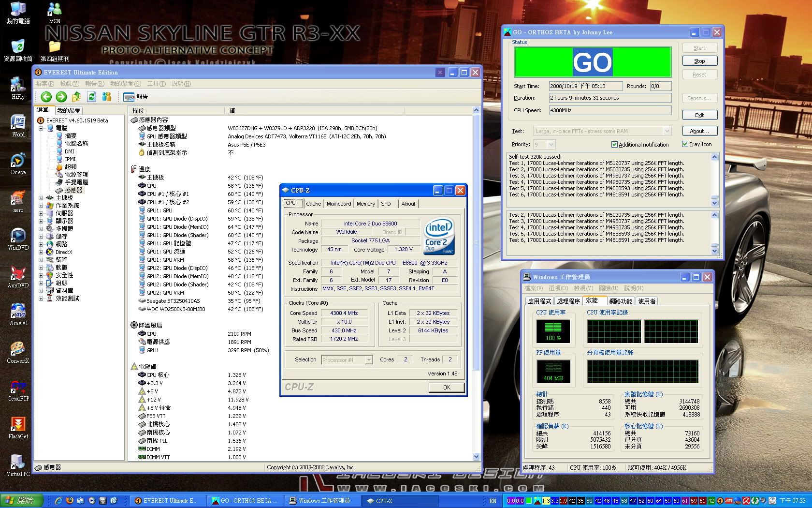Viewport: 812px width, 508px height.
Task: Click the CPU 使用率 usage gauge in Task Manager
Action: pyautogui.click(x=553, y=332)
